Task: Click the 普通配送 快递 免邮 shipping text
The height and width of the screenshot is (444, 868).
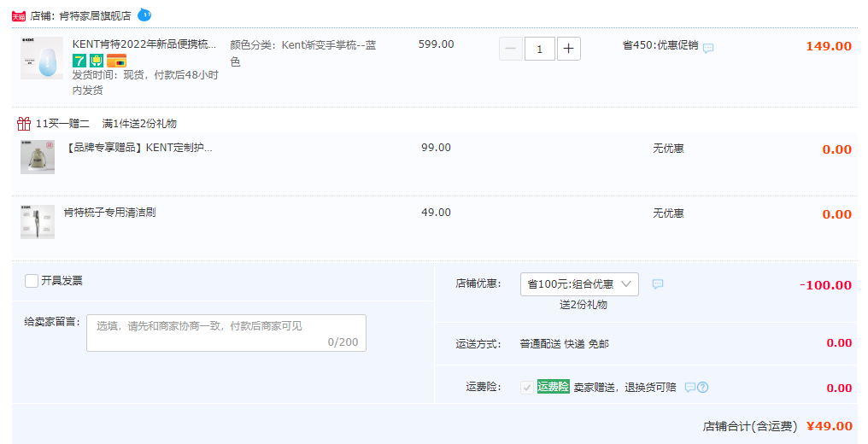Action: click(x=564, y=344)
